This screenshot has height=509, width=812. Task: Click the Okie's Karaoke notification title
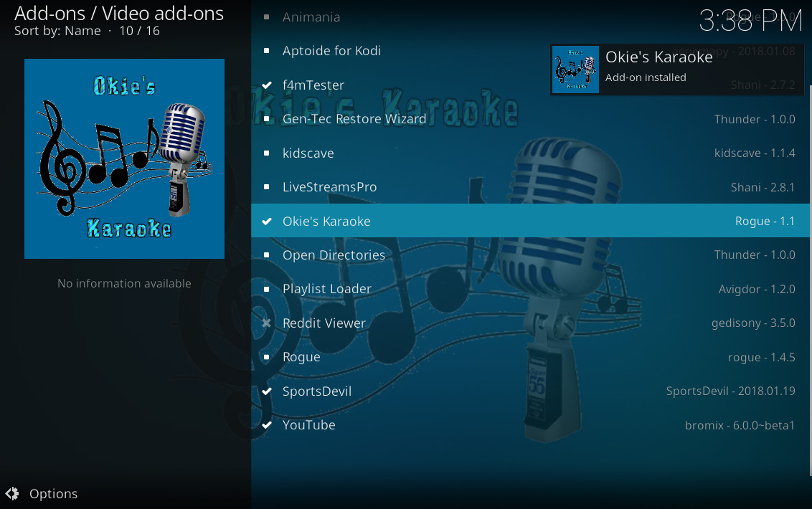click(x=658, y=57)
